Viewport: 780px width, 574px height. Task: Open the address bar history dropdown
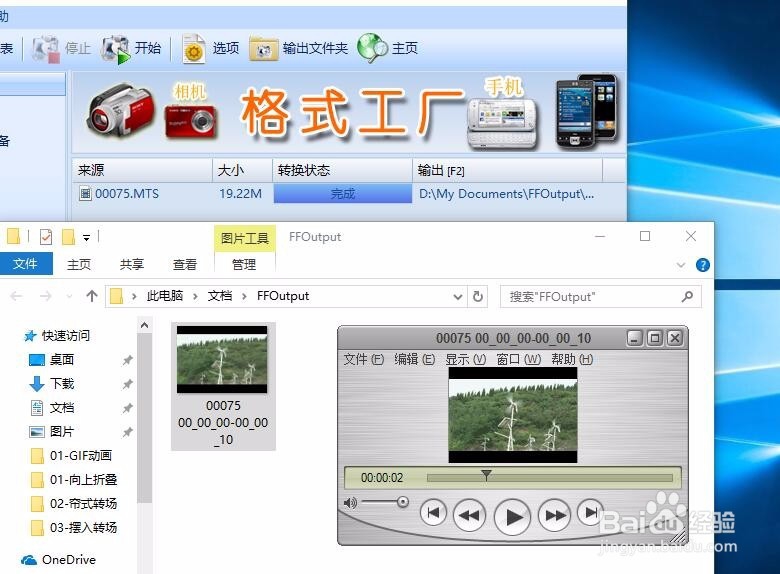pos(458,297)
